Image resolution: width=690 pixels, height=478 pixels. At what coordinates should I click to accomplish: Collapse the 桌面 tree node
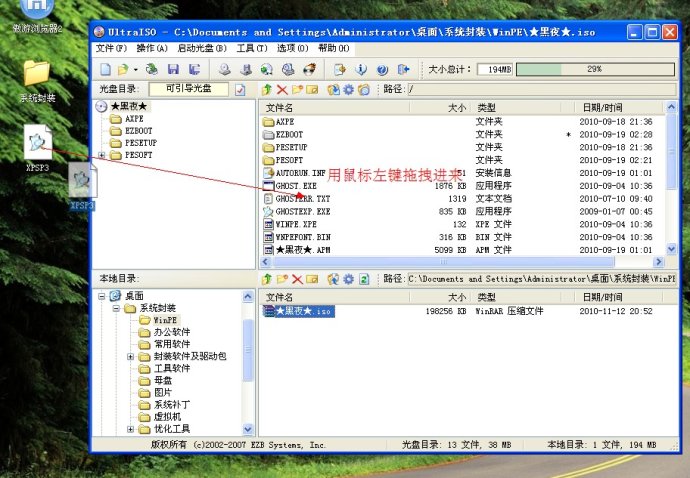coord(102,296)
